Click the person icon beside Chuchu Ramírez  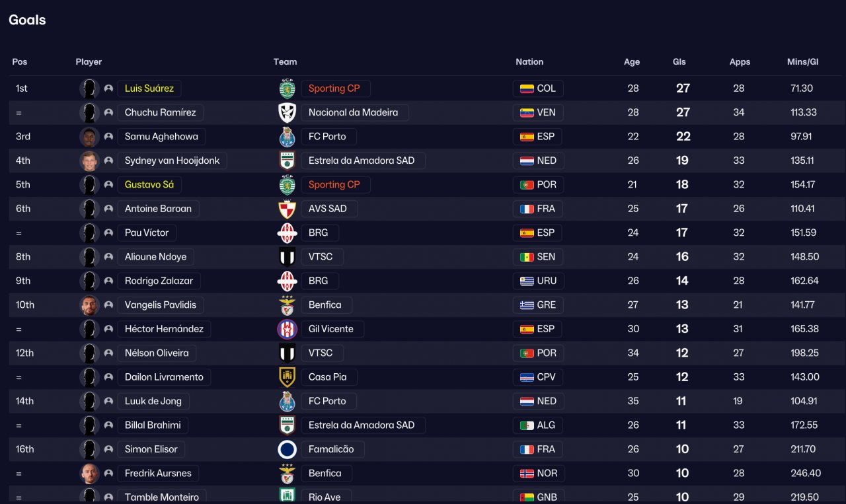[108, 112]
